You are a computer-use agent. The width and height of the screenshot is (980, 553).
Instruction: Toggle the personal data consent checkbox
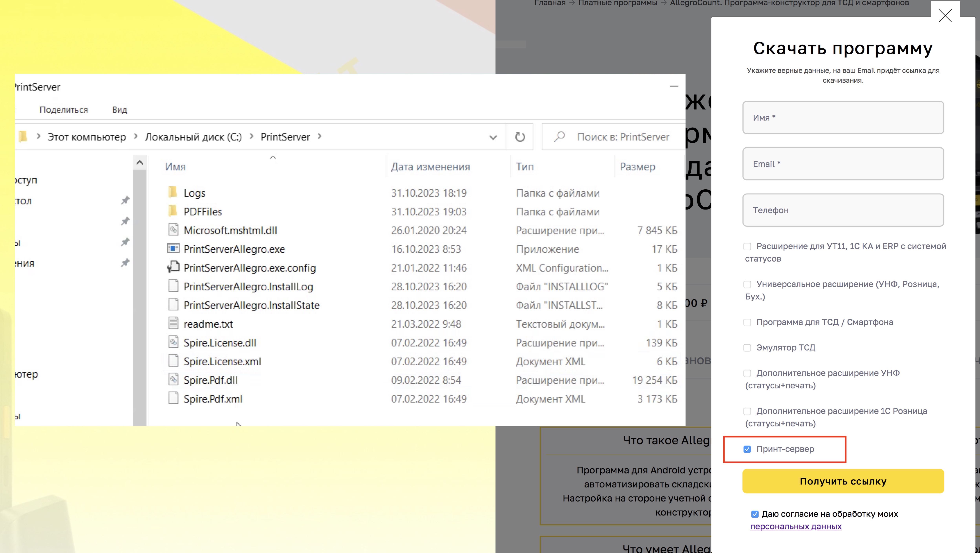755,514
